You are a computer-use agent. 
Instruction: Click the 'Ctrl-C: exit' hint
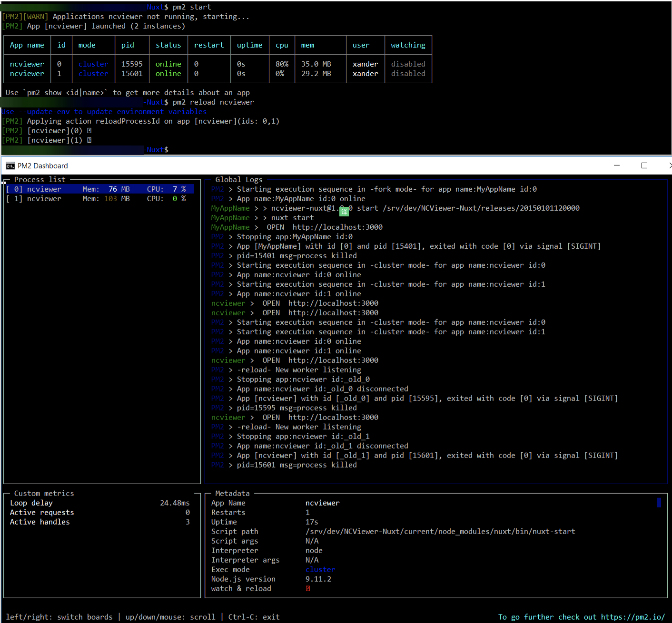254,617
